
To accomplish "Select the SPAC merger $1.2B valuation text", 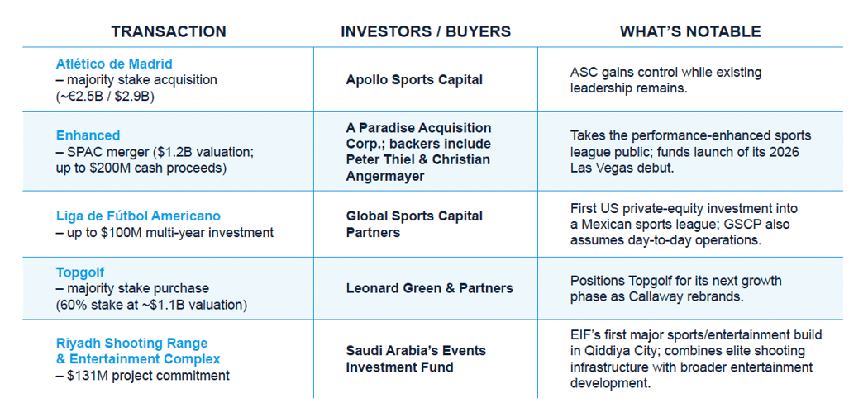I will tap(155, 152).
